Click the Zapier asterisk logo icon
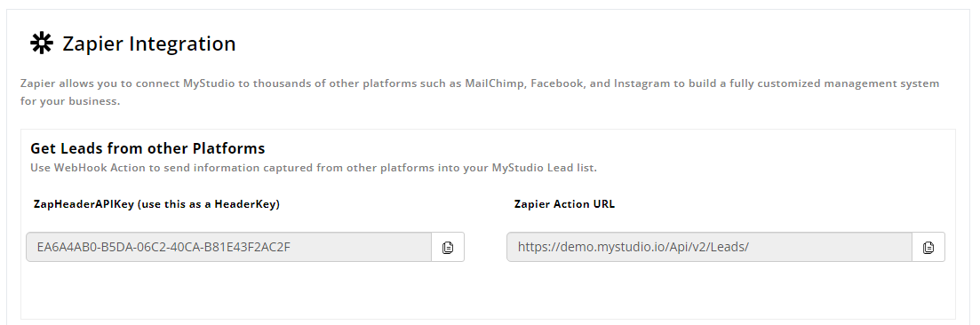 pyautogui.click(x=42, y=44)
